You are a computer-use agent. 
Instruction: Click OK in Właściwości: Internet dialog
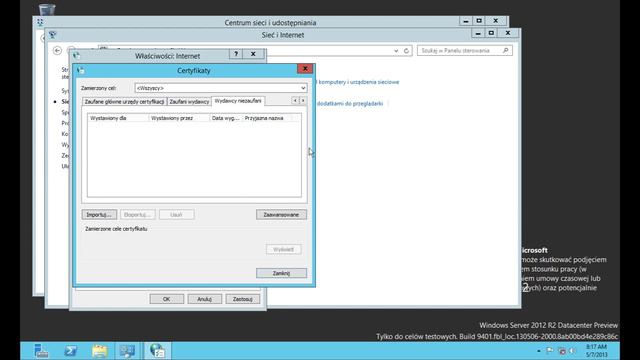click(x=167, y=299)
